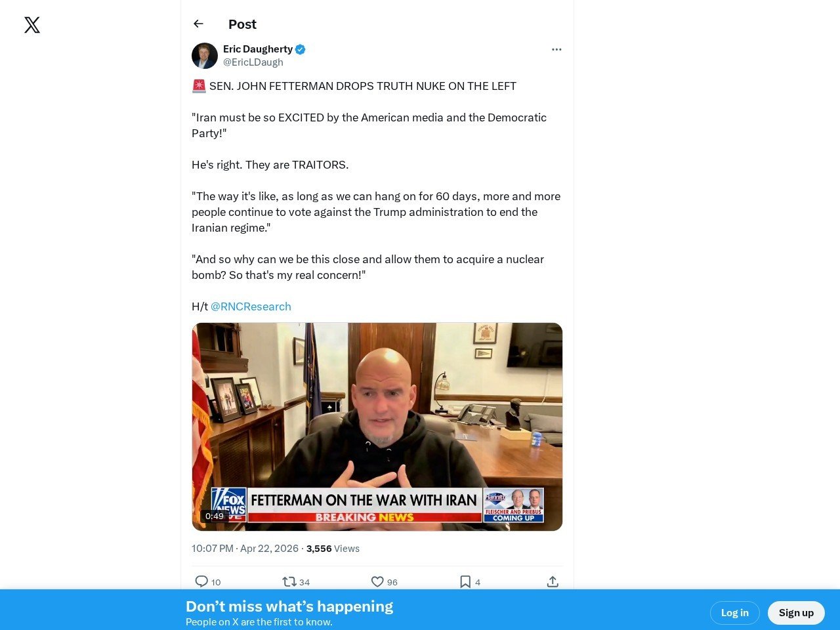Share the post via share icon

[553, 581]
